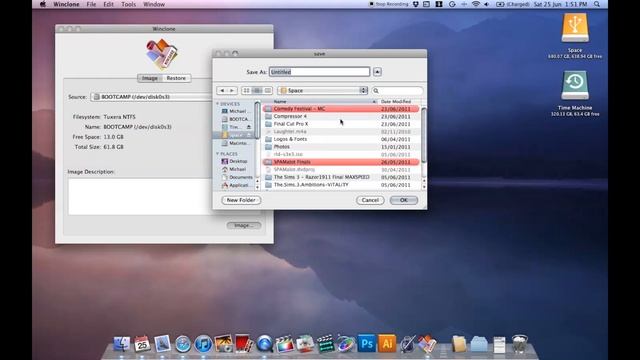Viewport: 640px width, 360px height.
Task: Open the Apple menu
Action: click(43, 4)
